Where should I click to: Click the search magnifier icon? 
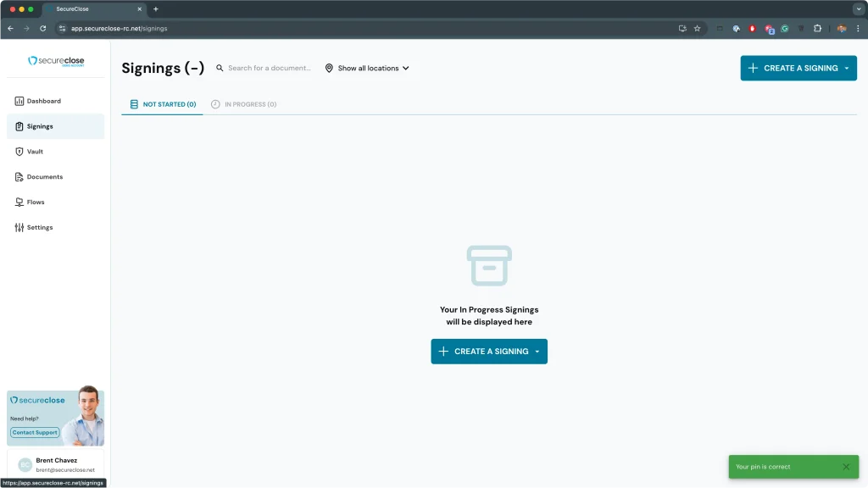[220, 68]
